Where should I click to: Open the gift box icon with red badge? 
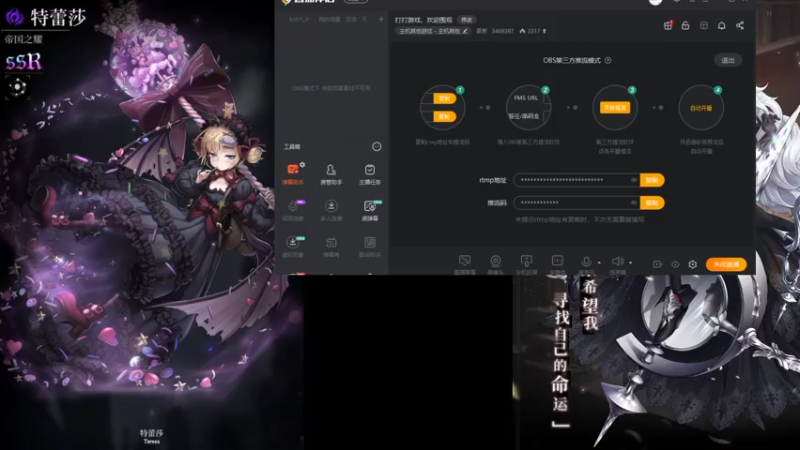point(668,26)
